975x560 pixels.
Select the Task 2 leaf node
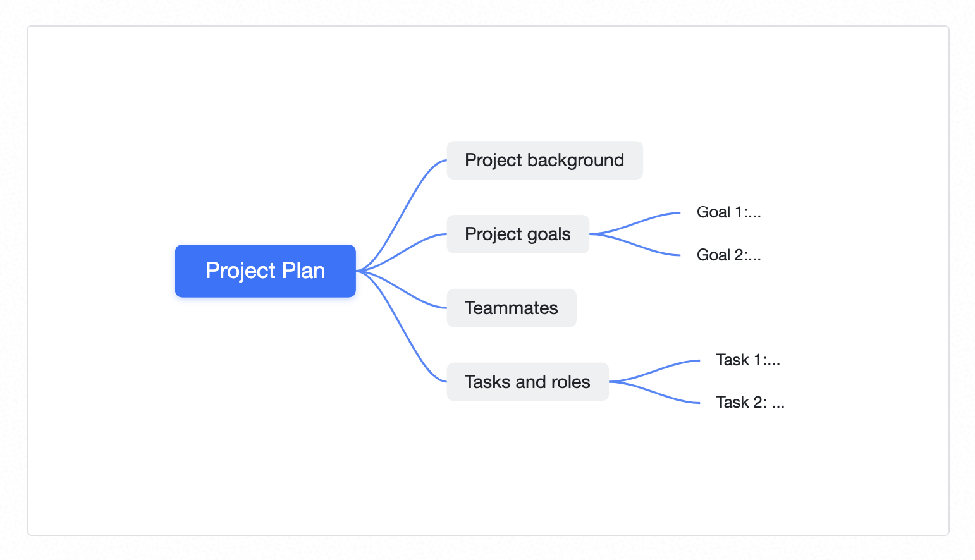tap(750, 403)
